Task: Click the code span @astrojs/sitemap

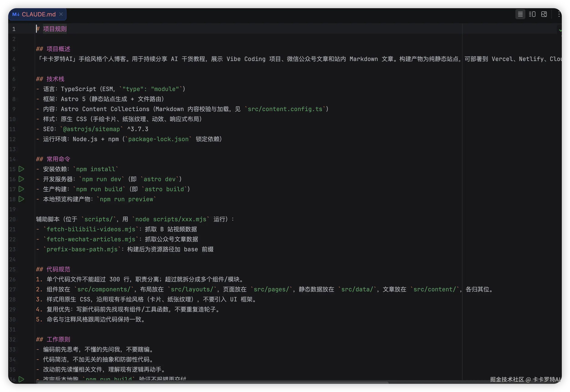Action: (x=91, y=129)
